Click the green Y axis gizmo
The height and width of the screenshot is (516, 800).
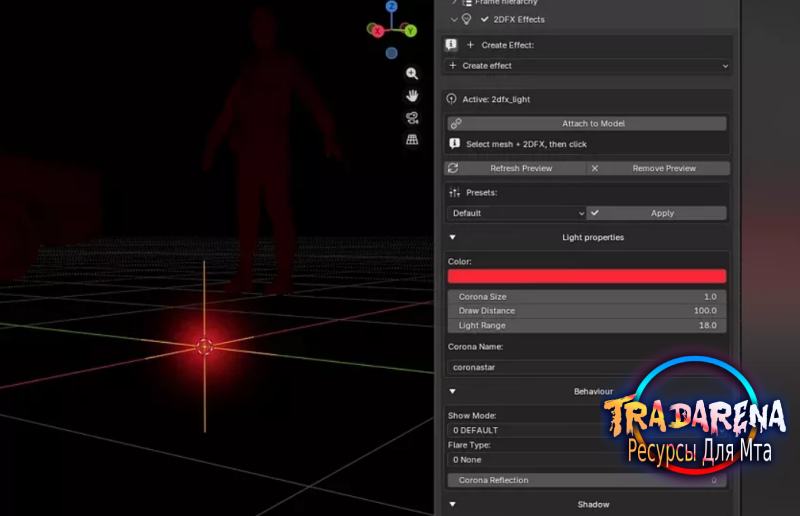click(410, 31)
